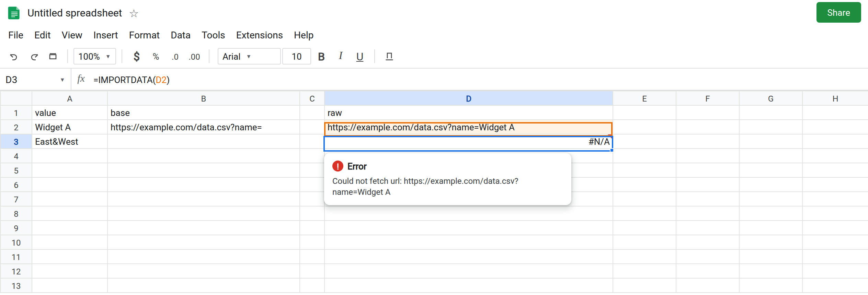The width and height of the screenshot is (868, 295).
Task: Click the Untitled spreadsheet title
Action: 75,13
